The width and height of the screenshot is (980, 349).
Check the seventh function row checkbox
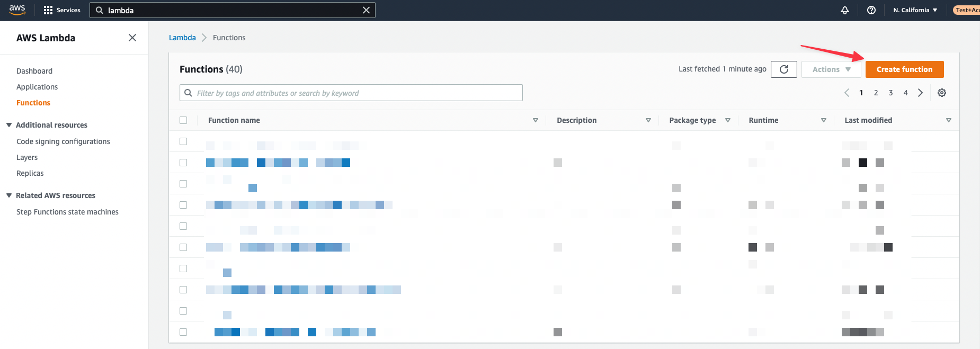pos(183,269)
